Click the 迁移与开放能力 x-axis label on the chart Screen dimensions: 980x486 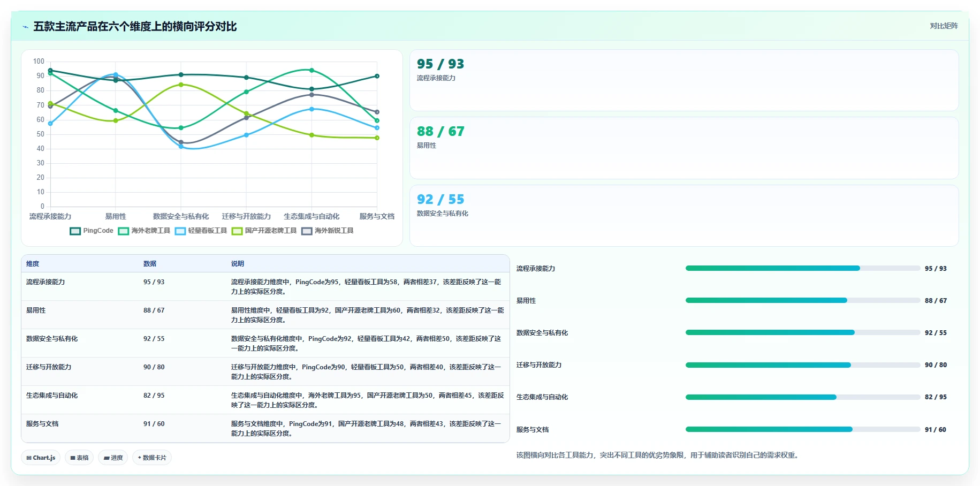246,216
